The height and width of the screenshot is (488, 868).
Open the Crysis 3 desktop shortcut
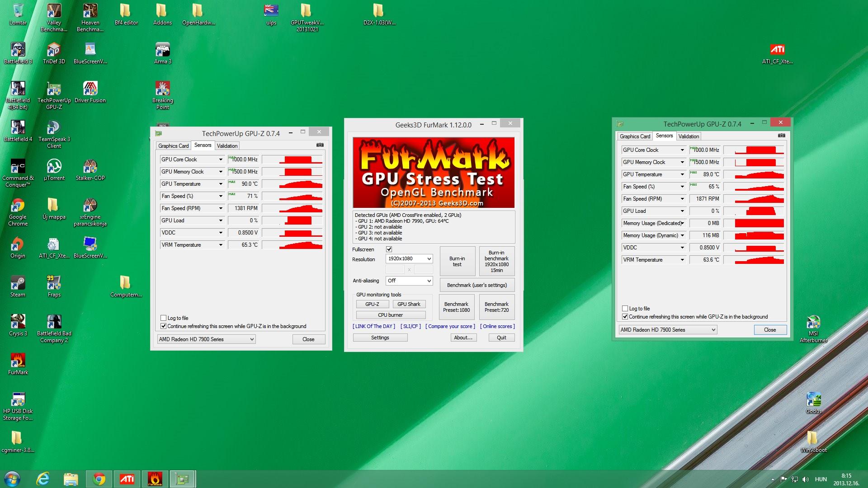coord(18,325)
